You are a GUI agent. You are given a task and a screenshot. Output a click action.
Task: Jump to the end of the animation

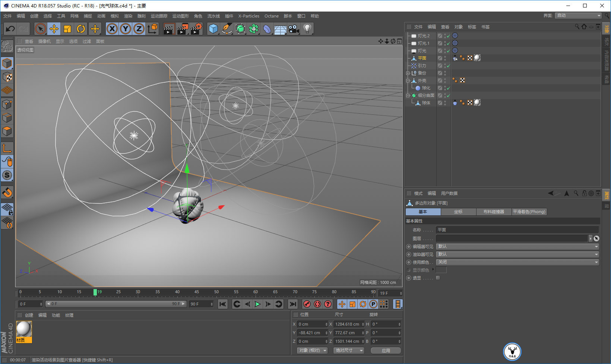point(293,304)
